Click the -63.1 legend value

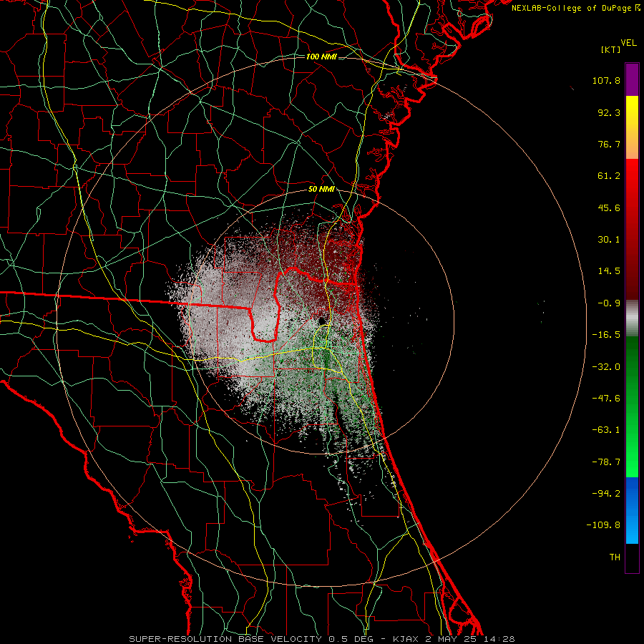tap(606, 430)
